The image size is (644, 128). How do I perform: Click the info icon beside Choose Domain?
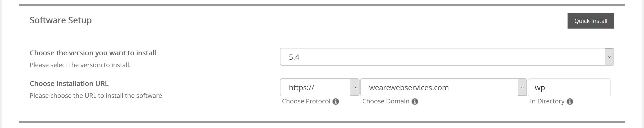point(415,102)
